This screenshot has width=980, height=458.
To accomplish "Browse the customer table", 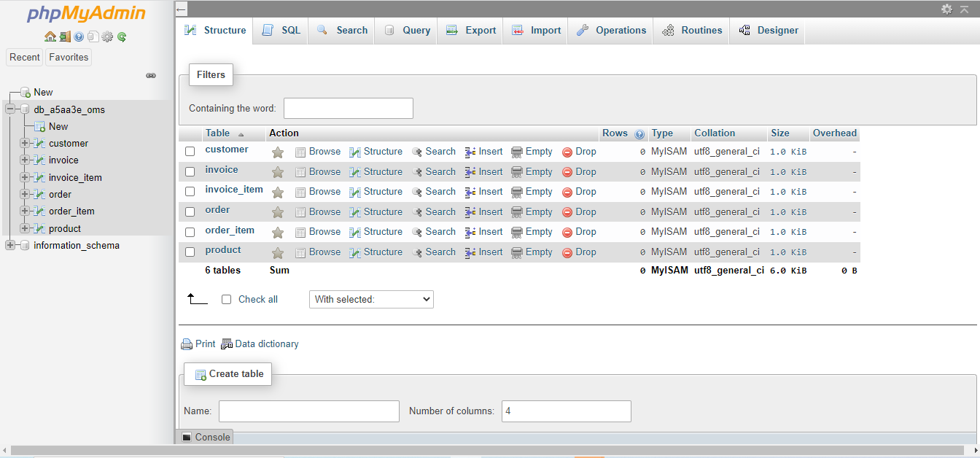I will 318,152.
